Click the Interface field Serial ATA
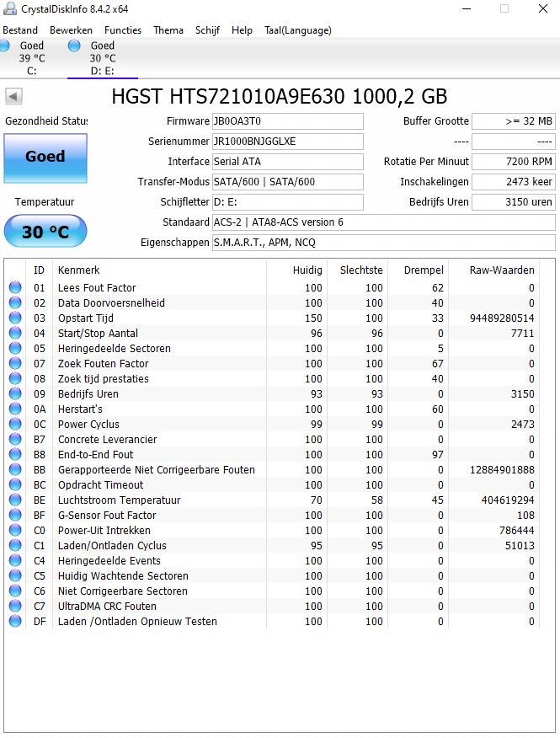Viewport: 560px width, 738px height. tap(287, 162)
